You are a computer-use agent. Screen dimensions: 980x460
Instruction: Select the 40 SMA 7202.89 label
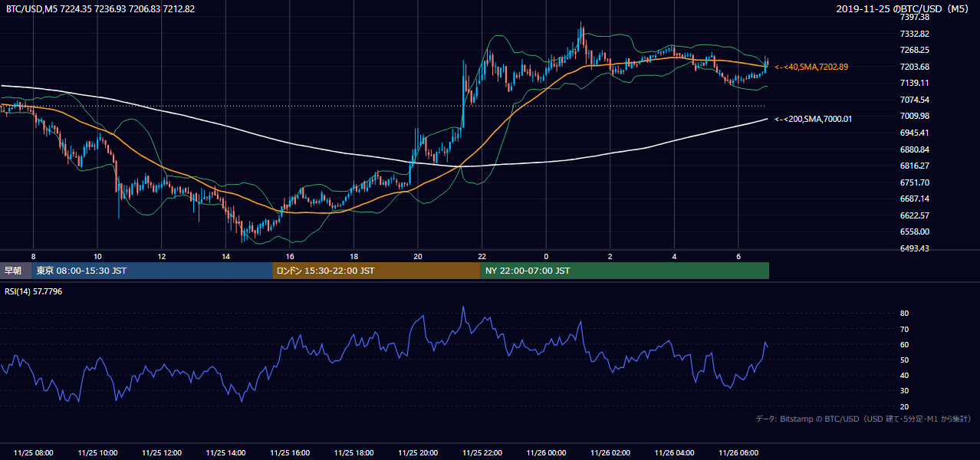tap(811, 67)
